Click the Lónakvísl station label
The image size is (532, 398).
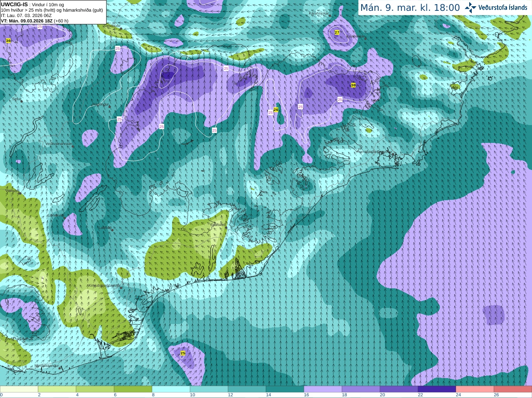point(56,215)
